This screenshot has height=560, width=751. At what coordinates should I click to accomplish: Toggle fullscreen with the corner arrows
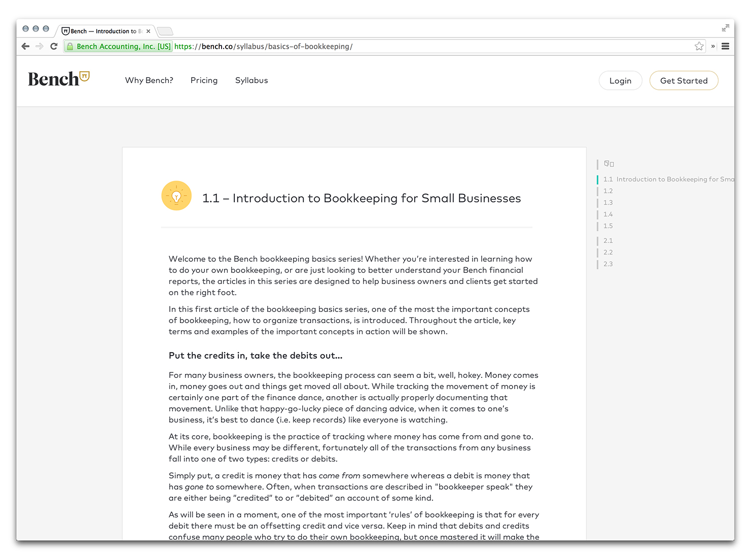[x=726, y=28]
